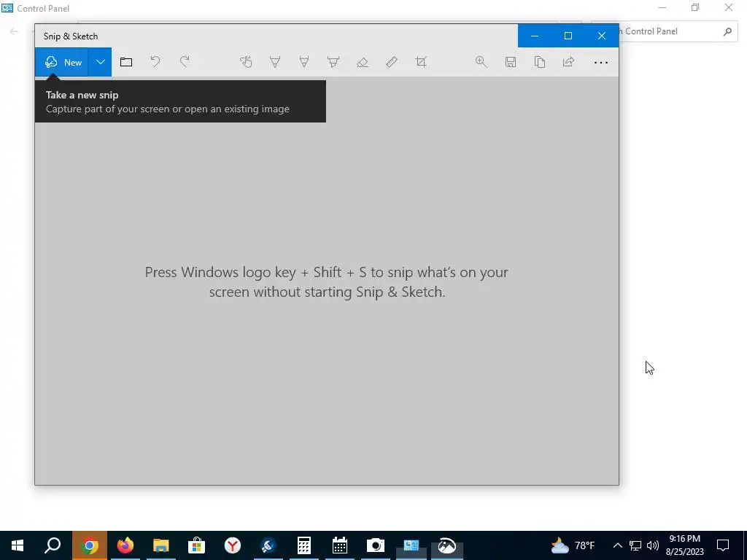Viewport: 747px width, 560px height.
Task: Open Google Chrome from the taskbar
Action: [90, 545]
